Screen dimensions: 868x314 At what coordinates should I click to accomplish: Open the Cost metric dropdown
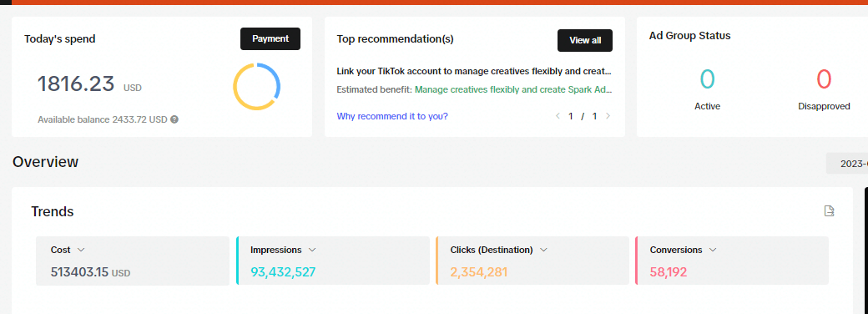[81, 250]
